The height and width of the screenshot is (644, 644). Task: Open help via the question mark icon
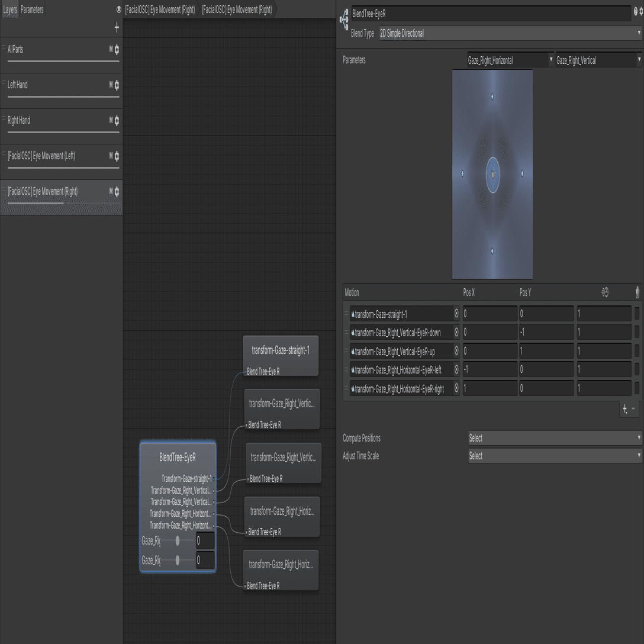tap(635, 10)
